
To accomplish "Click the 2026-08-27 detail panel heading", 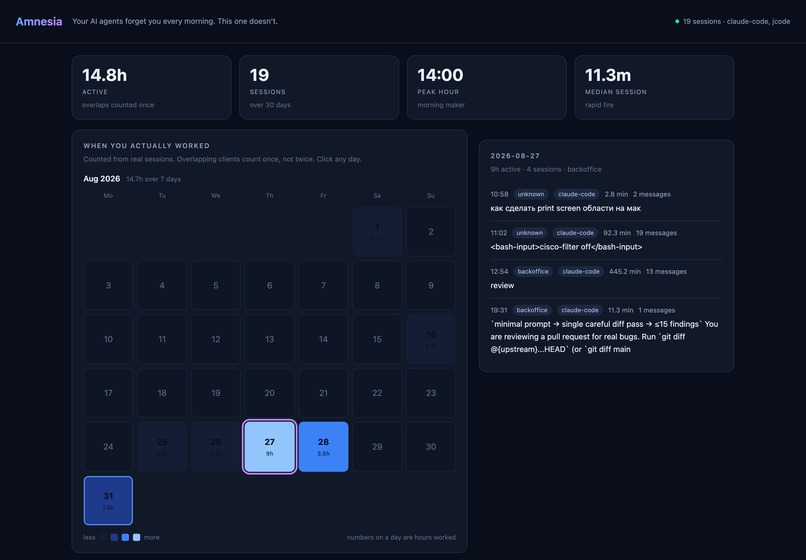I will 515,156.
